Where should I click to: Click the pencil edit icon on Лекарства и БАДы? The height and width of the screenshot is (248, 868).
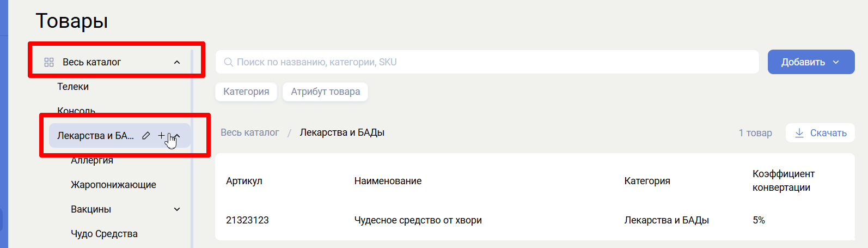[x=146, y=136]
